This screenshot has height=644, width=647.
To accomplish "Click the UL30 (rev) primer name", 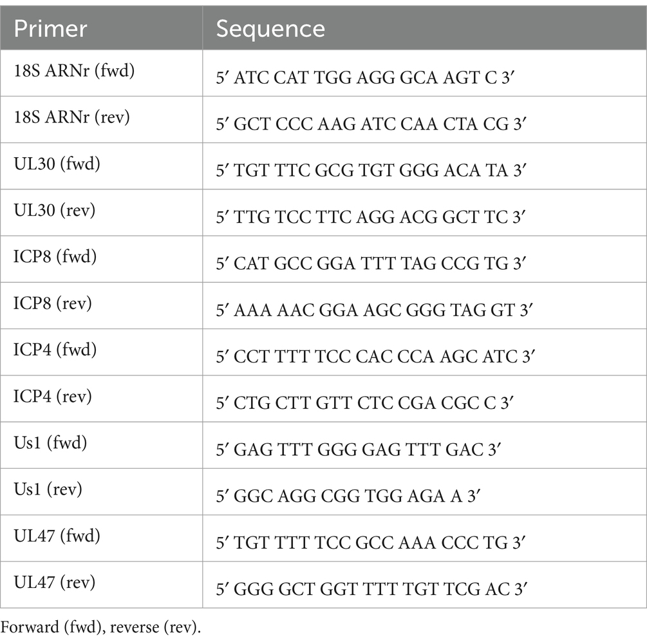I will tap(55, 210).
